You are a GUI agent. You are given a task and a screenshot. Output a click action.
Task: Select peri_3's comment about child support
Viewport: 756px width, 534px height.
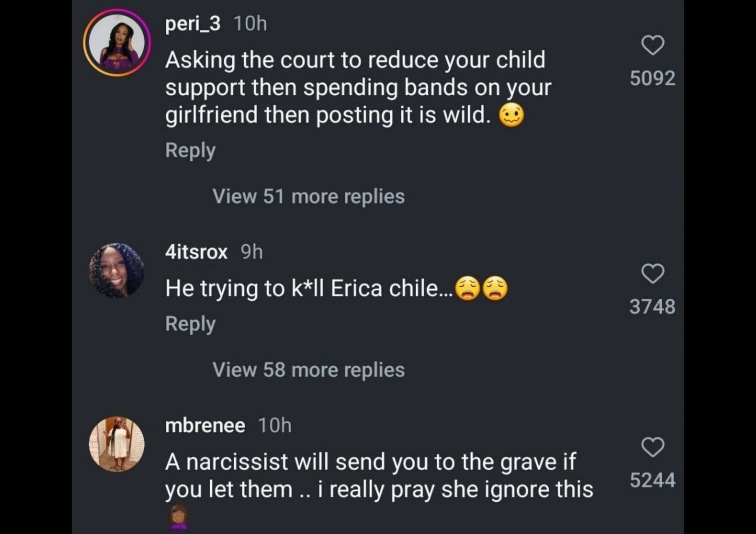click(358, 87)
